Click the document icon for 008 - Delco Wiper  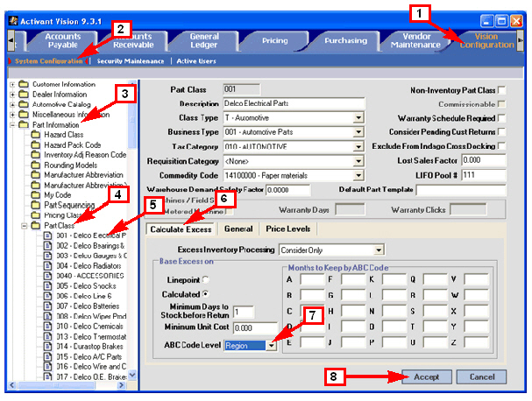tap(48, 316)
